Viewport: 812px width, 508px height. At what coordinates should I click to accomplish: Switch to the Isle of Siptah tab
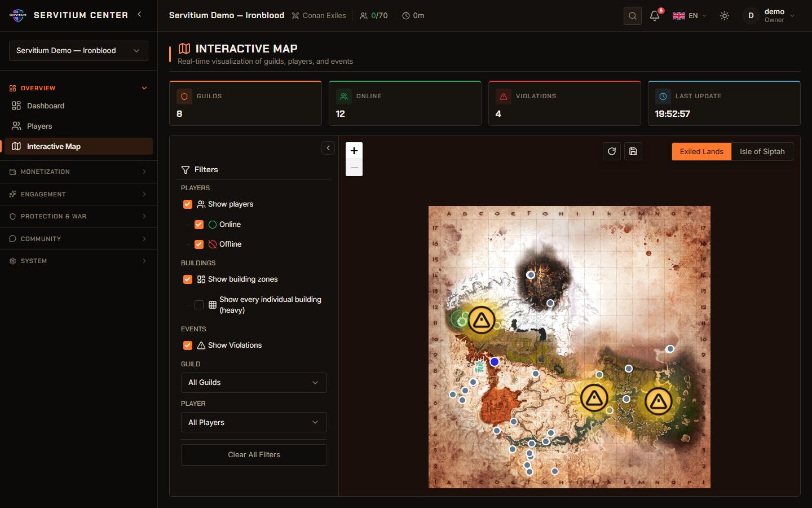click(x=762, y=151)
